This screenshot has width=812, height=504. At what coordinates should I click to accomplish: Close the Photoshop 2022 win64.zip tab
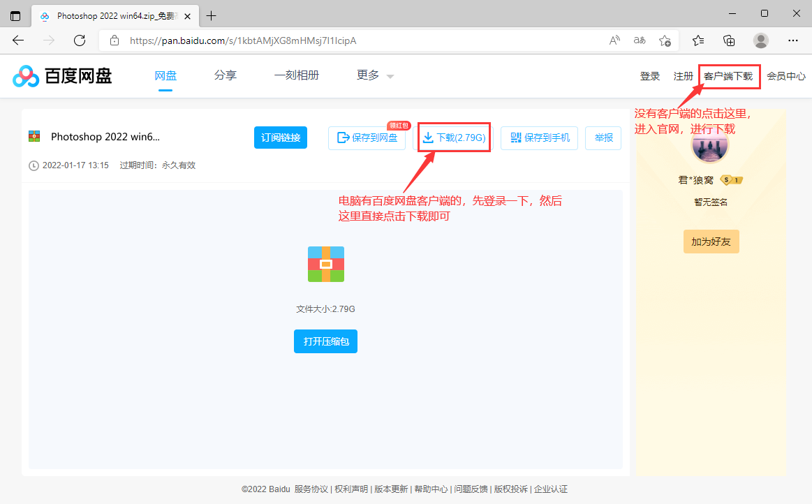click(187, 16)
